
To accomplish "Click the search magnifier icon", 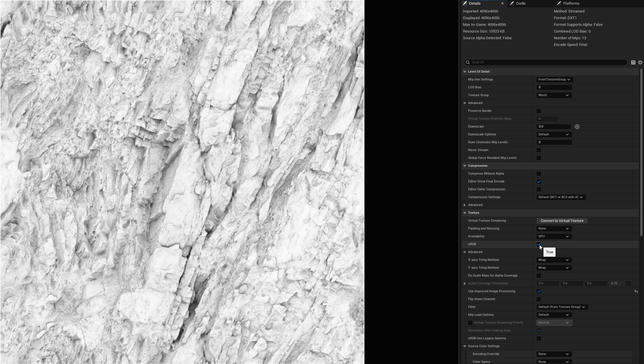I will [468, 62].
